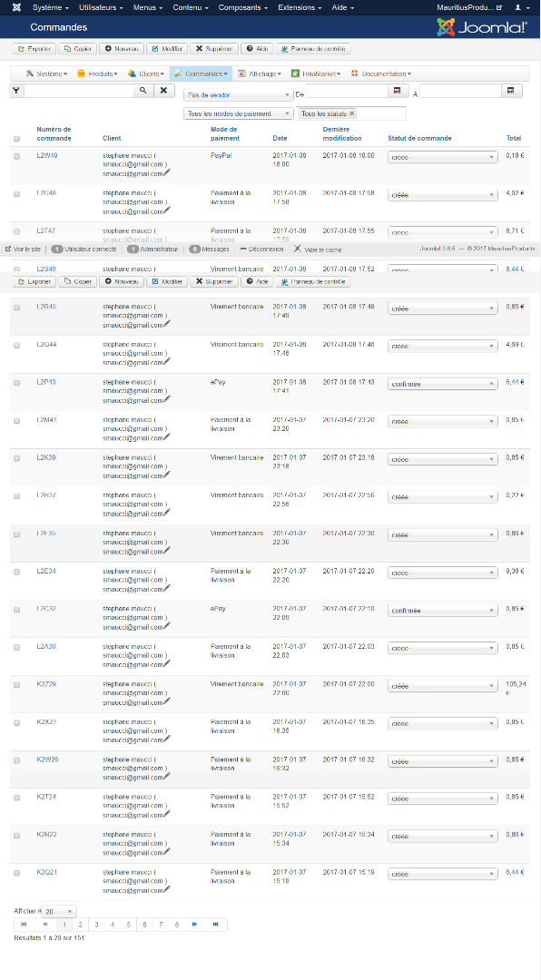Check the box for order K2X27
The image size is (541, 980).
tap(17, 722)
